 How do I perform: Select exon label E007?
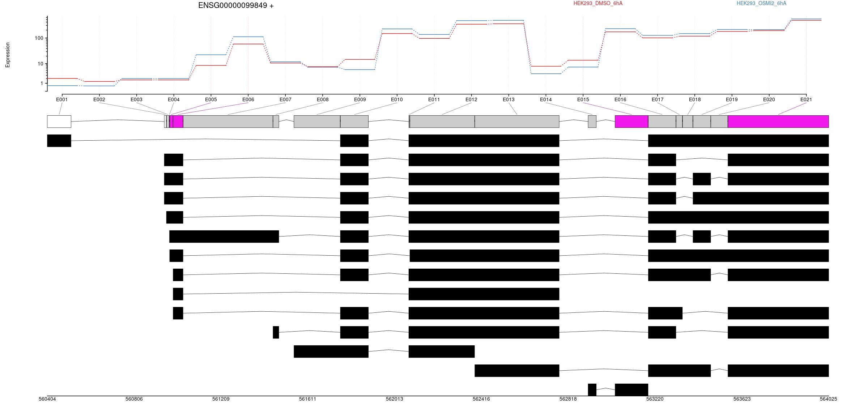coord(285,99)
